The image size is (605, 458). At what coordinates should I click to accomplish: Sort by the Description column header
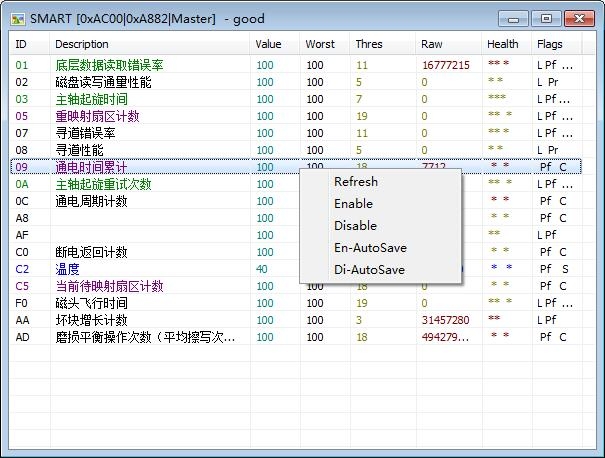tap(149, 44)
